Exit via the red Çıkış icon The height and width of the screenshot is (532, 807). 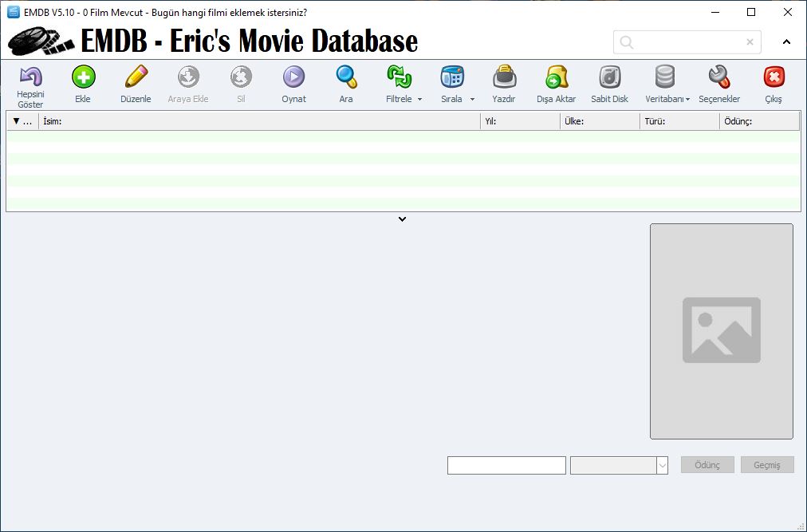pos(774,77)
